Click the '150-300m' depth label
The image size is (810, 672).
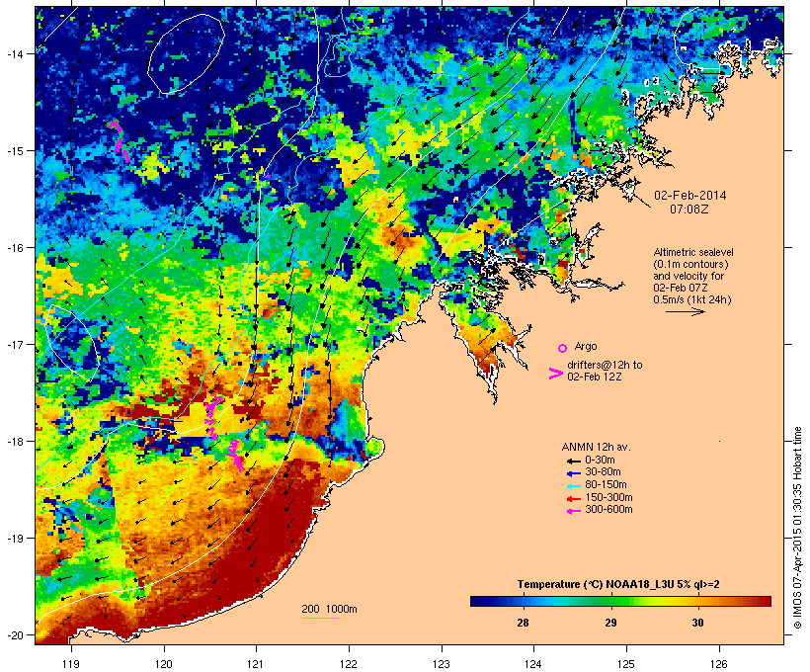tap(608, 497)
